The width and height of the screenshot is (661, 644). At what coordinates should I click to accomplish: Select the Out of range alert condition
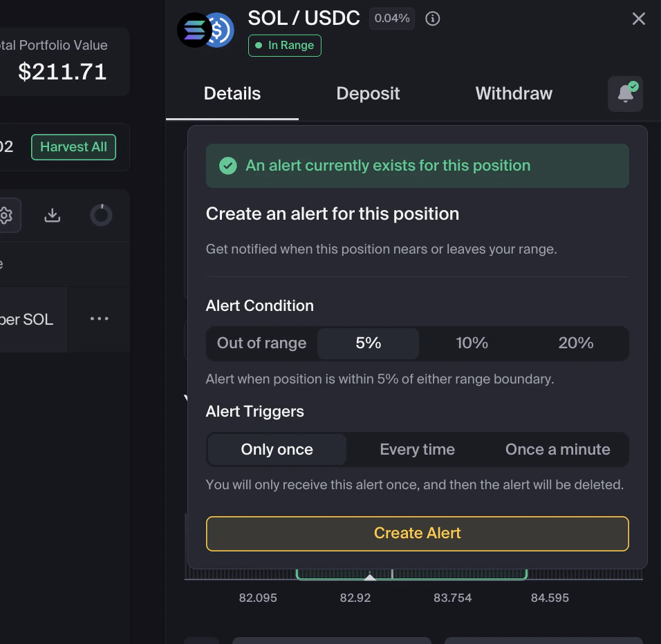[x=262, y=343]
